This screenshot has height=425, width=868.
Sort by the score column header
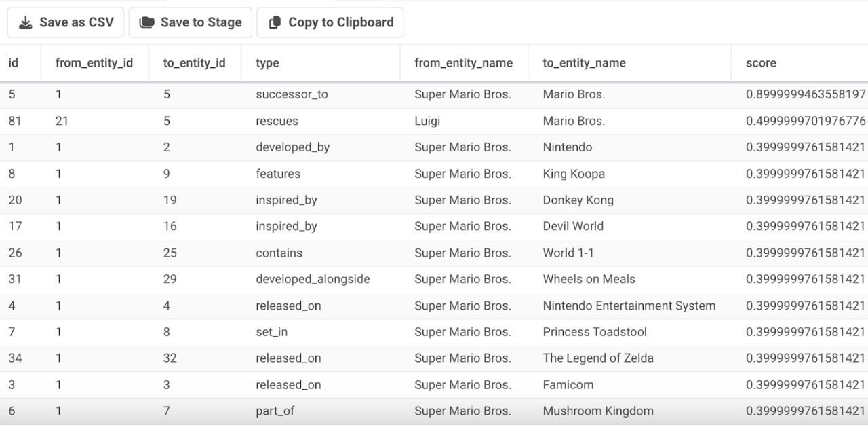pyautogui.click(x=761, y=63)
